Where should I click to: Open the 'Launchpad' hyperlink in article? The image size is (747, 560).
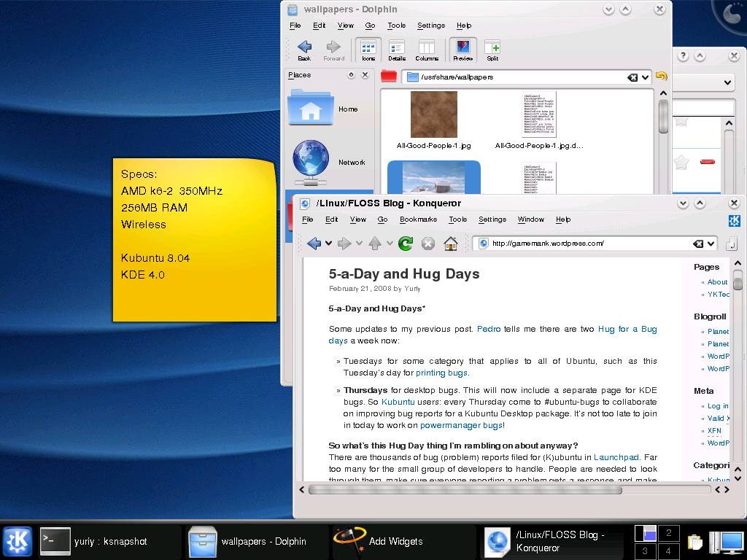[616, 457]
